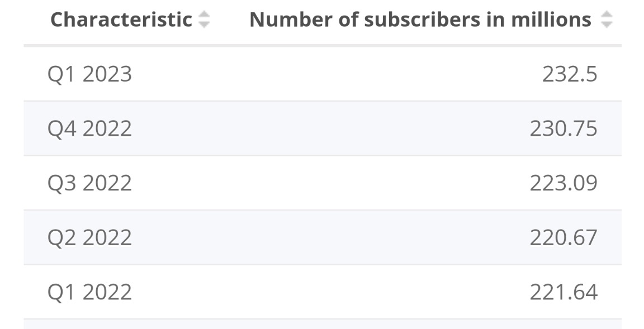Pick the Q1 2022 row label
This screenshot has height=329, width=644.
point(89,292)
